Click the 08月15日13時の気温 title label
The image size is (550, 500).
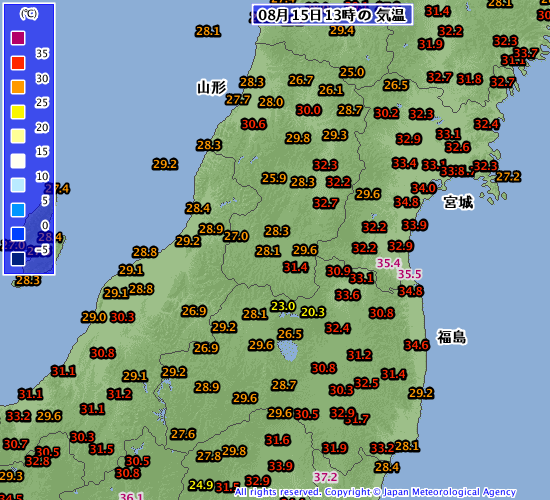332,15
